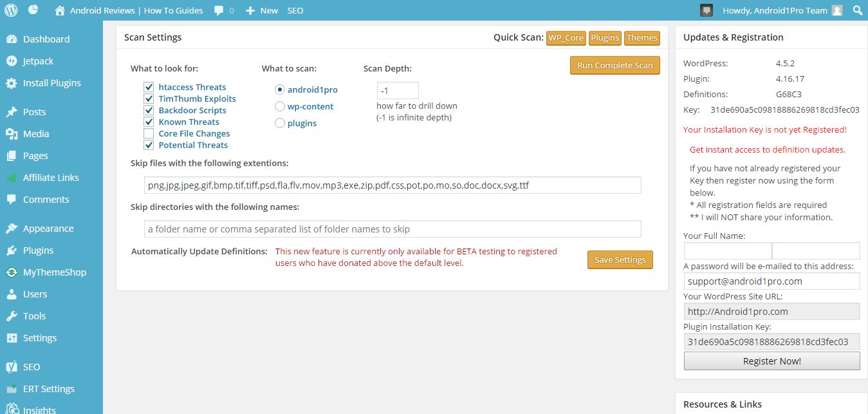Click the Tools wrench icon
The width and height of the screenshot is (868, 414).
pyautogui.click(x=12, y=316)
